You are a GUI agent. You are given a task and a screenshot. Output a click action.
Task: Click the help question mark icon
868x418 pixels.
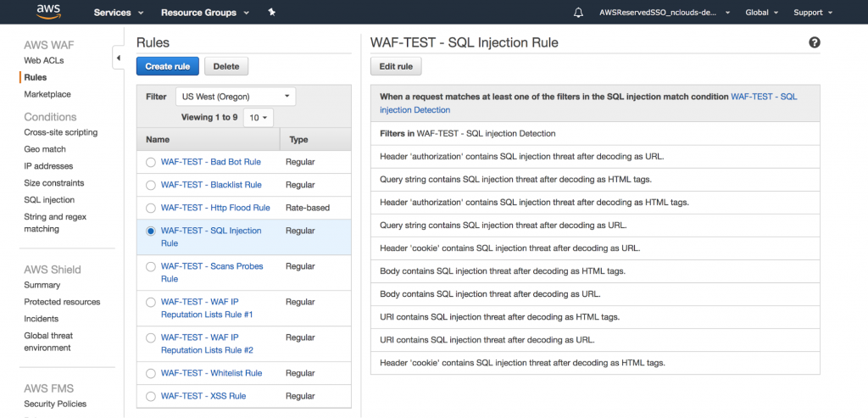[815, 42]
